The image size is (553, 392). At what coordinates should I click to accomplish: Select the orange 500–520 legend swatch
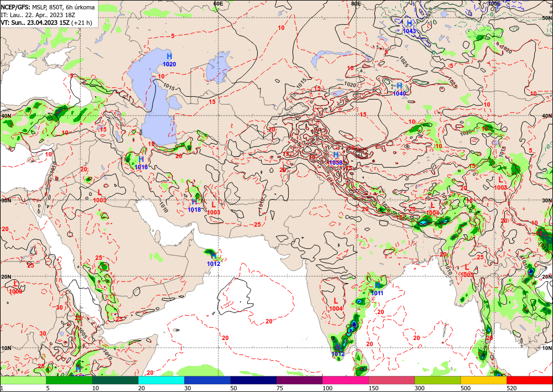point(484,380)
